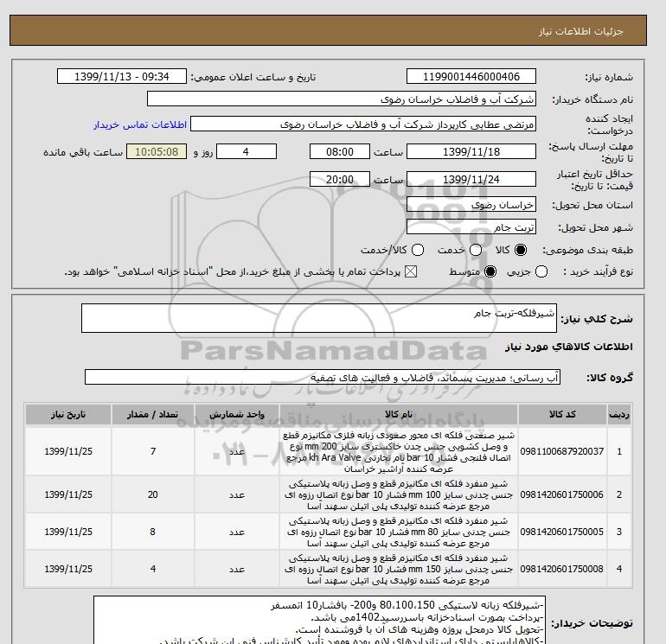Click the row 4 product description size 150 mm
Screen dimensions: 666x644
(x=399, y=569)
